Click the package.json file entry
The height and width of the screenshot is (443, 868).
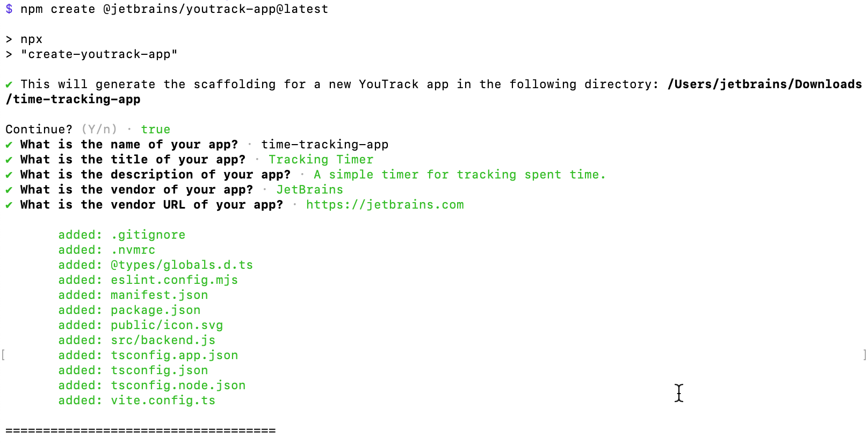[x=155, y=310]
